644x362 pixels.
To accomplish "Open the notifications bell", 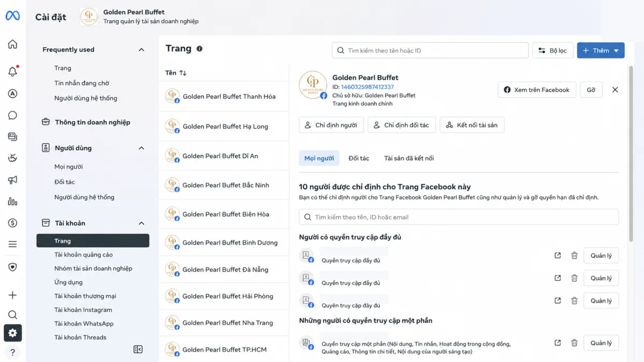I will click(x=13, y=71).
